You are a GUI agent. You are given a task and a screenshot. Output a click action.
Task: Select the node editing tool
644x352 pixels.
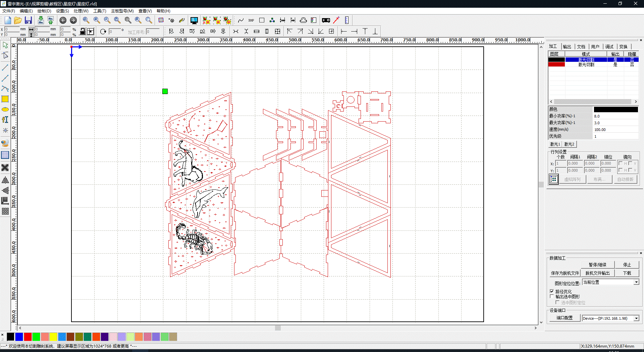[5, 56]
